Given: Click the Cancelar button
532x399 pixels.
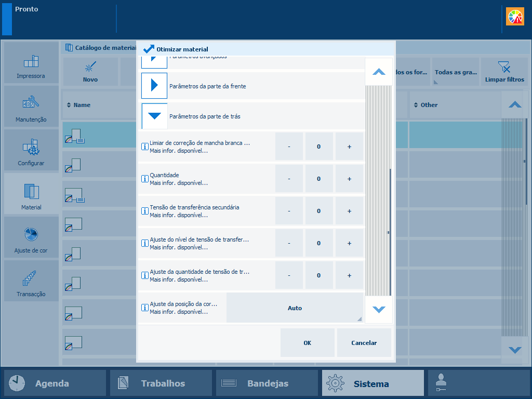Looking at the screenshot, I should (x=364, y=343).
